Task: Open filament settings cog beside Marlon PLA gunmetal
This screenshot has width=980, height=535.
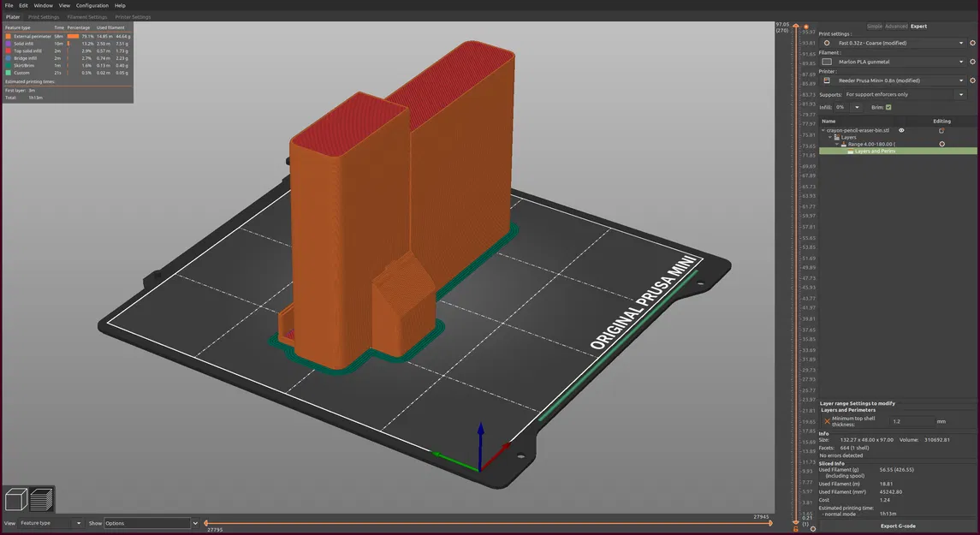Action: 972,62
